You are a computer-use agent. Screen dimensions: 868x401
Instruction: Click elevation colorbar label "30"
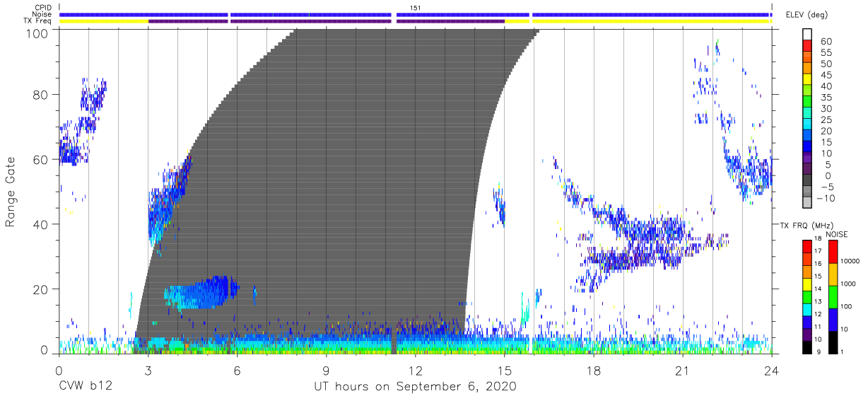coord(826,109)
